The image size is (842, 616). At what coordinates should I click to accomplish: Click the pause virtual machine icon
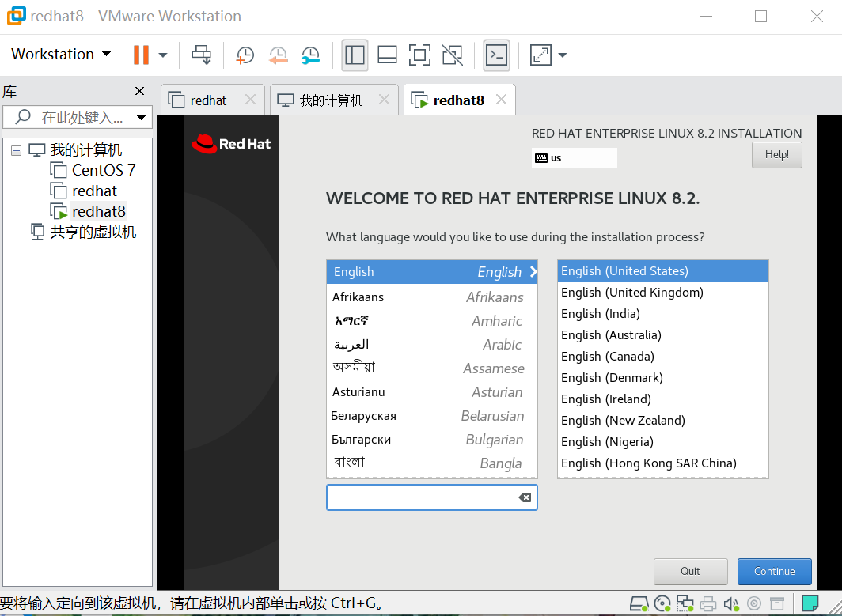tap(141, 55)
